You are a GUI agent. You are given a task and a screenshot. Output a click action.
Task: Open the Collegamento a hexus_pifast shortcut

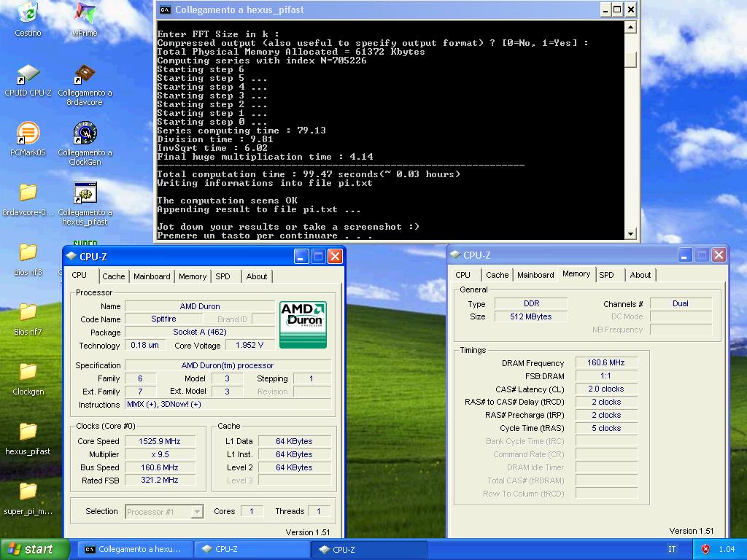click(85, 204)
